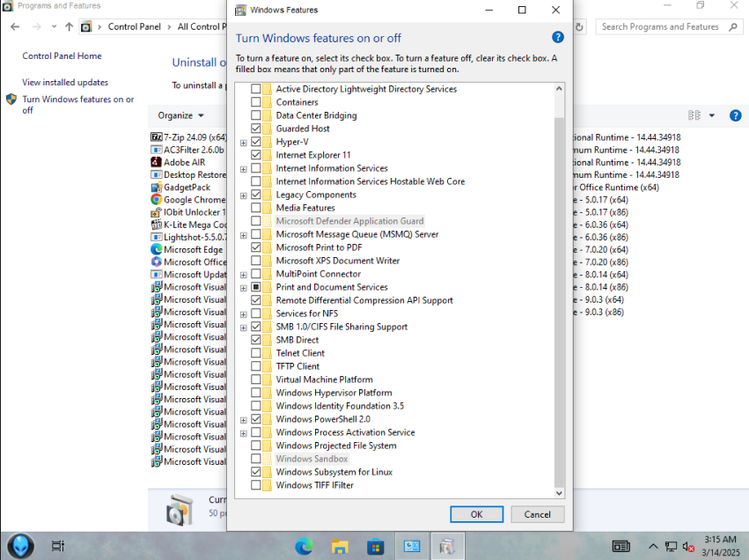The image size is (749, 560).
Task: Select the Adobe AIR icon in program list
Action: tap(156, 162)
